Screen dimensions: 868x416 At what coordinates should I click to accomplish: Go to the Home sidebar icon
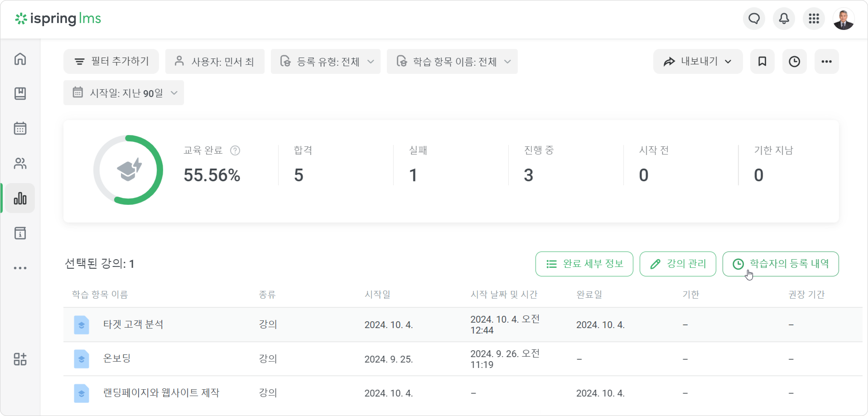click(20, 59)
